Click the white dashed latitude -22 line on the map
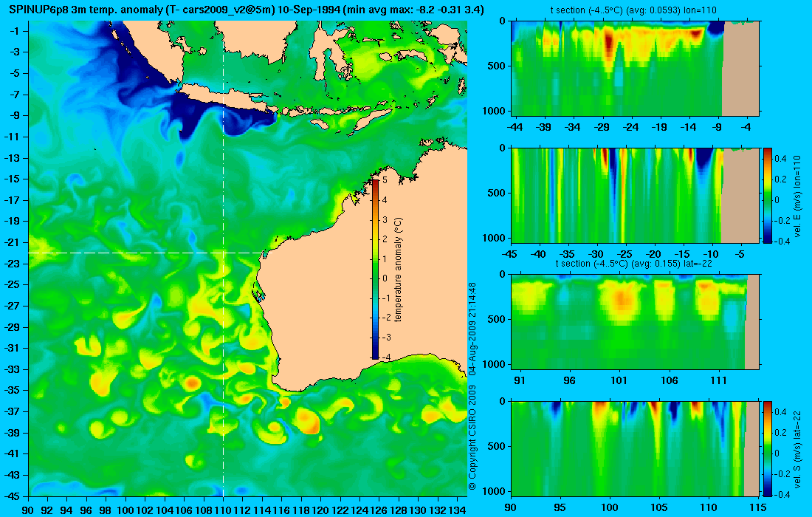This screenshot has width=812, height=517. coord(147,253)
